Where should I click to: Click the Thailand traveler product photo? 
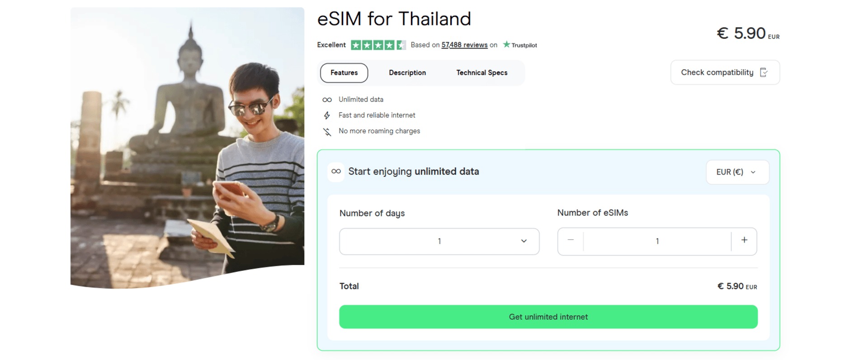point(187,145)
